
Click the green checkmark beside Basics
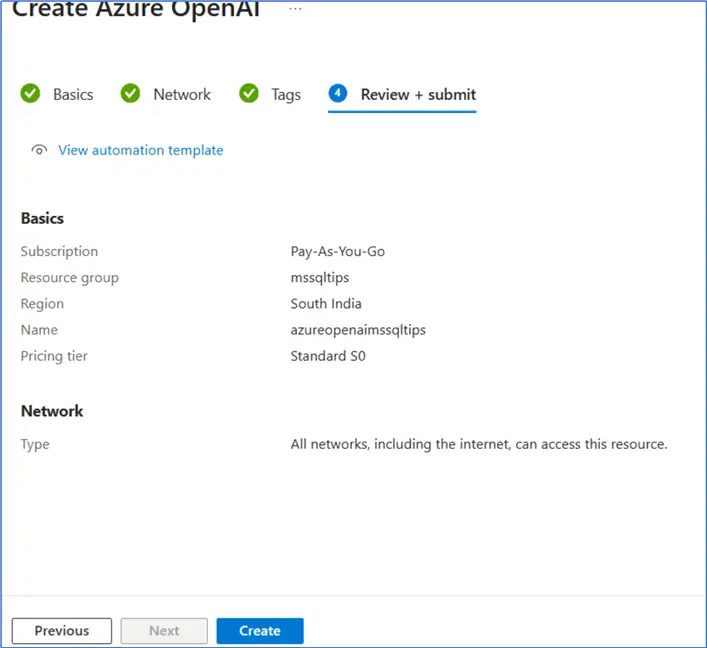tap(30, 93)
